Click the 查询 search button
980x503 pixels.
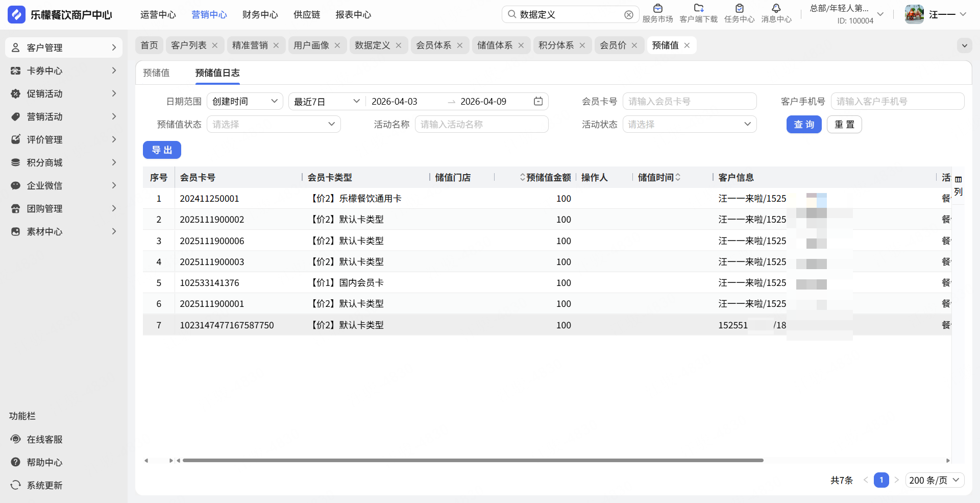[x=803, y=124]
